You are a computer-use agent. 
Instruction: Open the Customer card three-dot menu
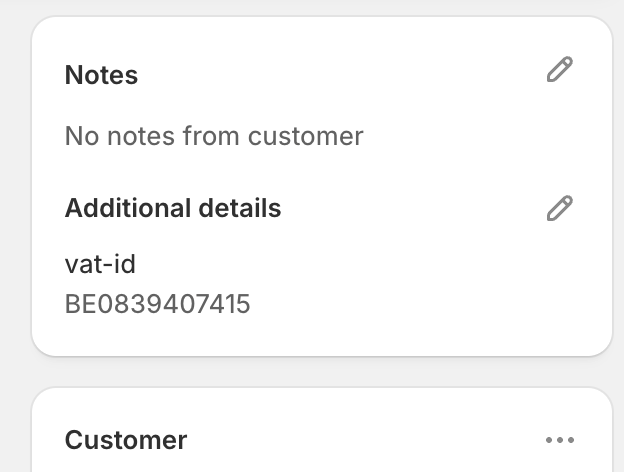coord(560,440)
